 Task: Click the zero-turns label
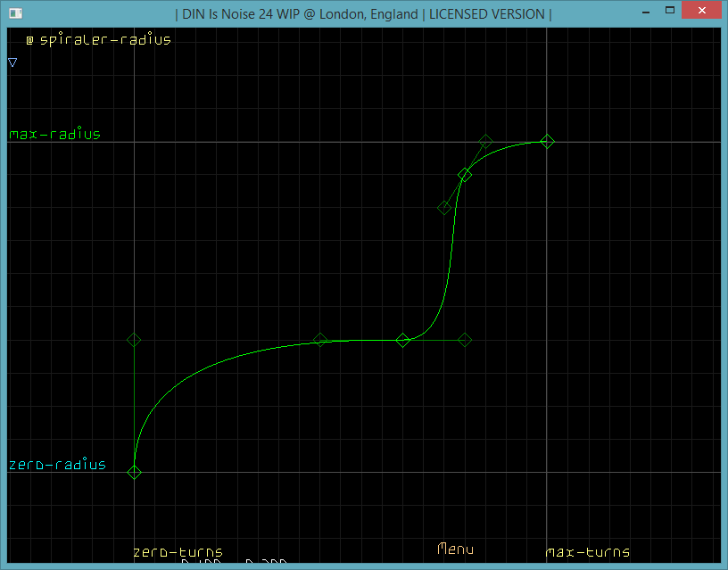[178, 552]
